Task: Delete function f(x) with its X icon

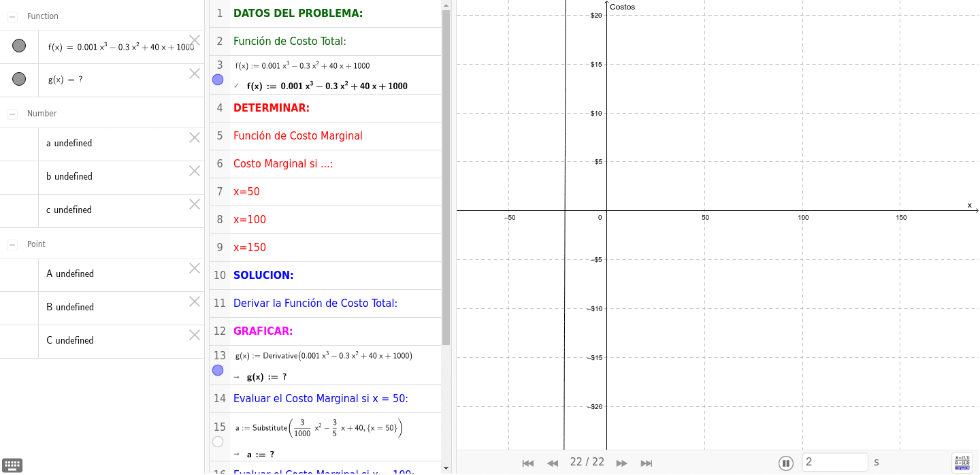Action: coord(195,40)
